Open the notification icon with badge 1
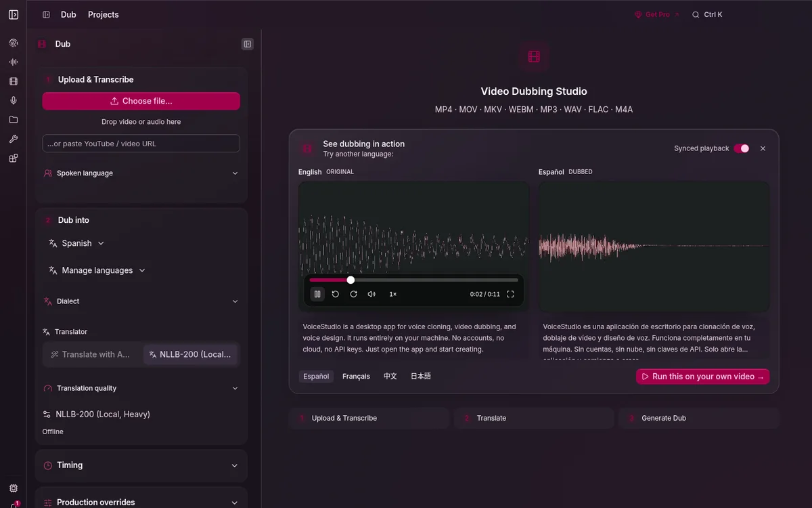This screenshot has width=812, height=508. tap(14, 505)
